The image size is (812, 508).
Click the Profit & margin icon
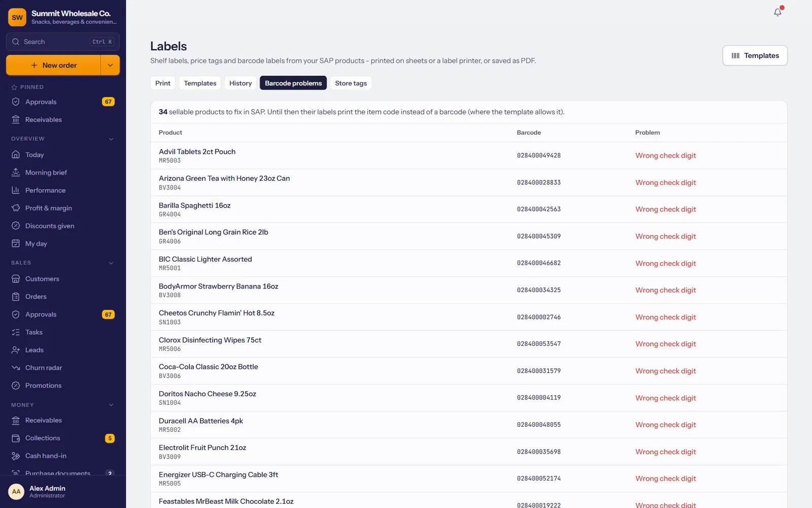(x=16, y=208)
